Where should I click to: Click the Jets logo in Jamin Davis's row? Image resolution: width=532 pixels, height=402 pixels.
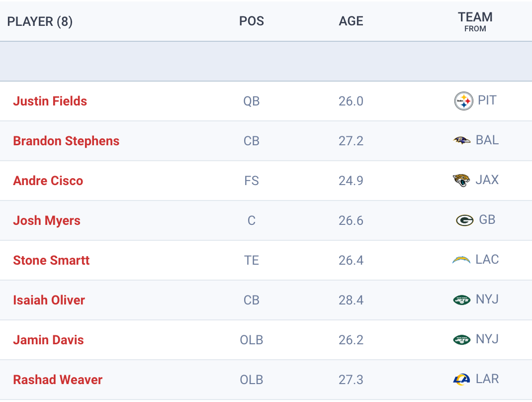click(x=462, y=339)
